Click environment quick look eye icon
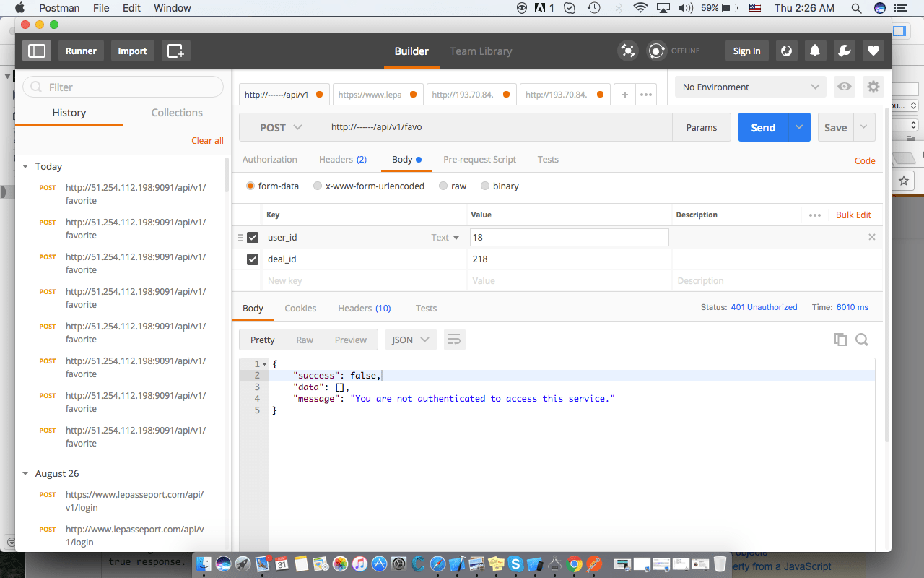924x578 pixels. click(x=844, y=87)
